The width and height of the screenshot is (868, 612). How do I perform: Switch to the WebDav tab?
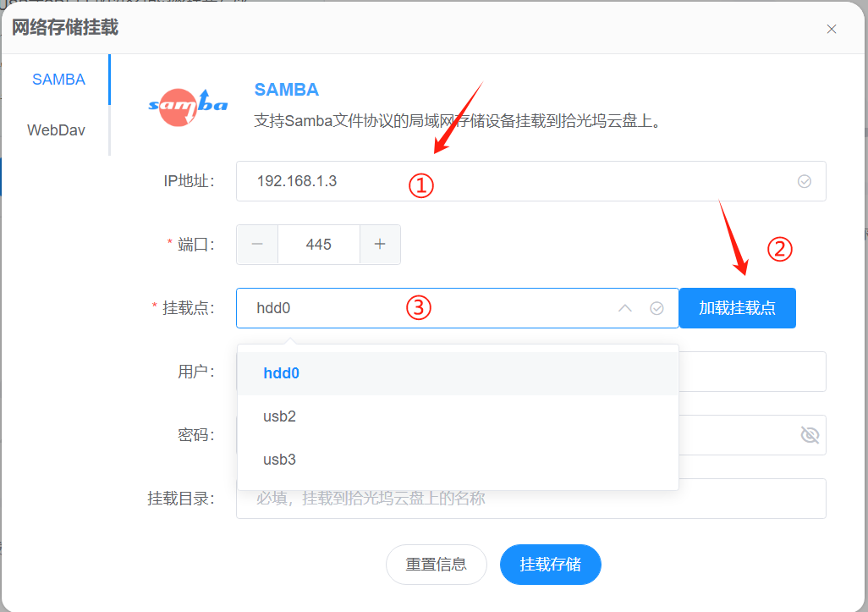[x=56, y=130]
